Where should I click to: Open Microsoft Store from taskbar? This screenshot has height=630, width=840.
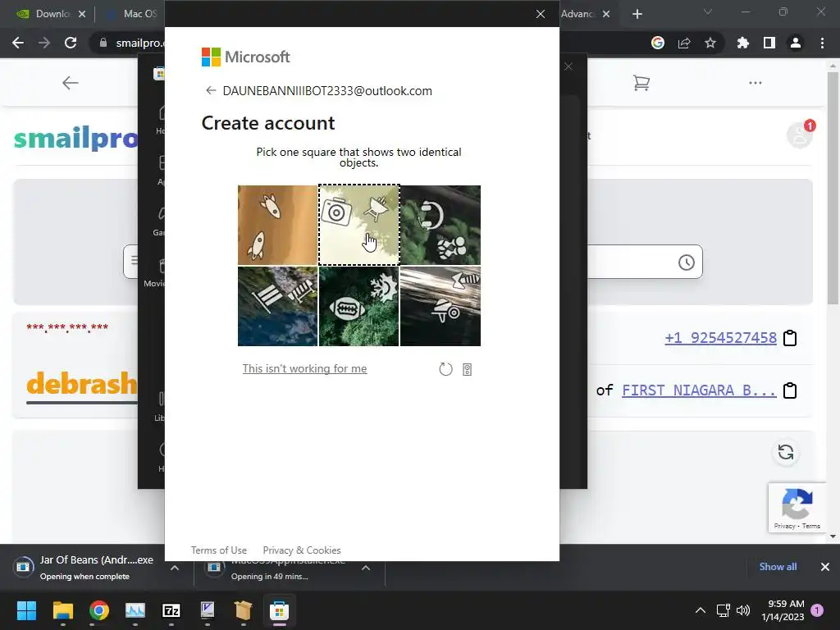(279, 610)
